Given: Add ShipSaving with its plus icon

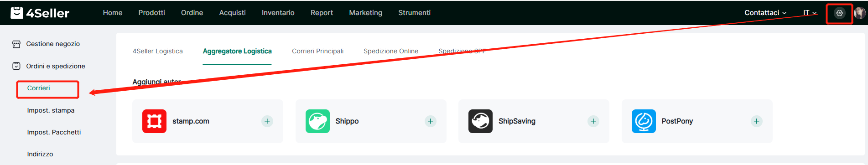Looking at the screenshot, I should coord(593,121).
